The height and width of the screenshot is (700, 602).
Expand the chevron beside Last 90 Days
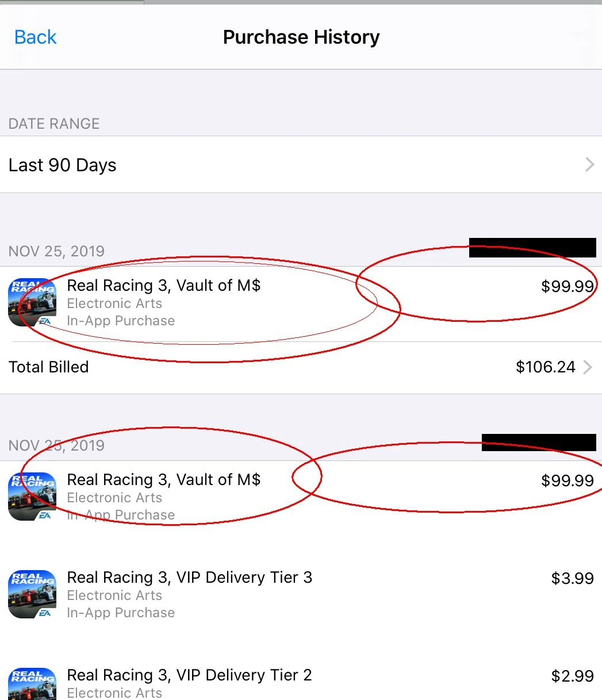[589, 166]
